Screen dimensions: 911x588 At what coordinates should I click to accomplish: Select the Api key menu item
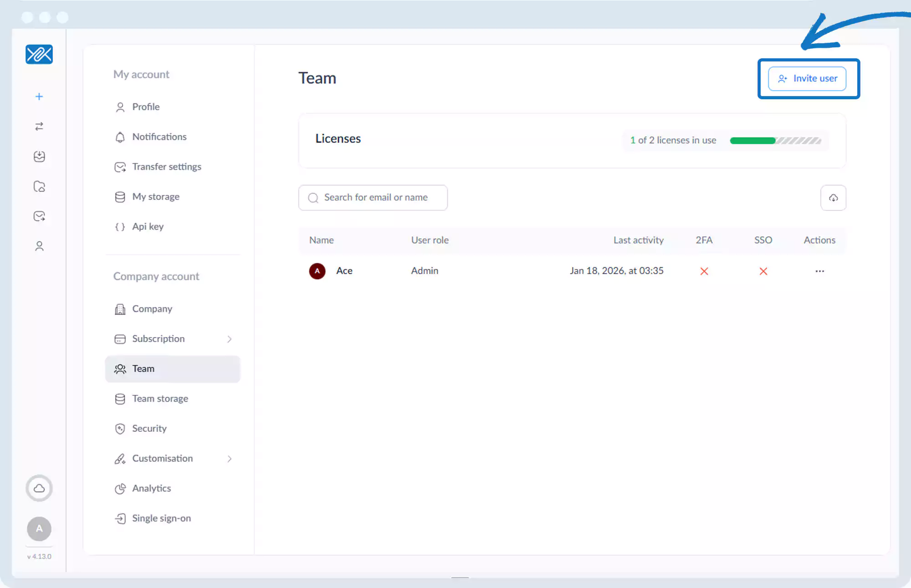(148, 226)
